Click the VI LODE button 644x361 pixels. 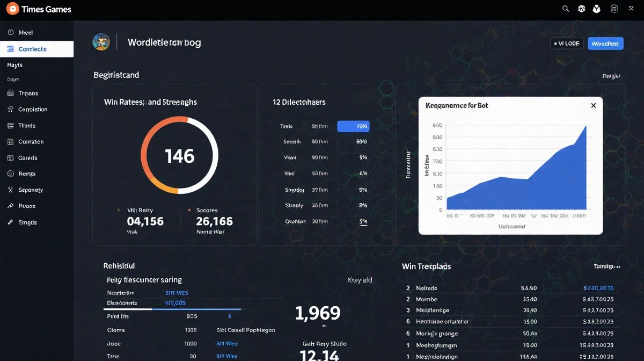566,44
